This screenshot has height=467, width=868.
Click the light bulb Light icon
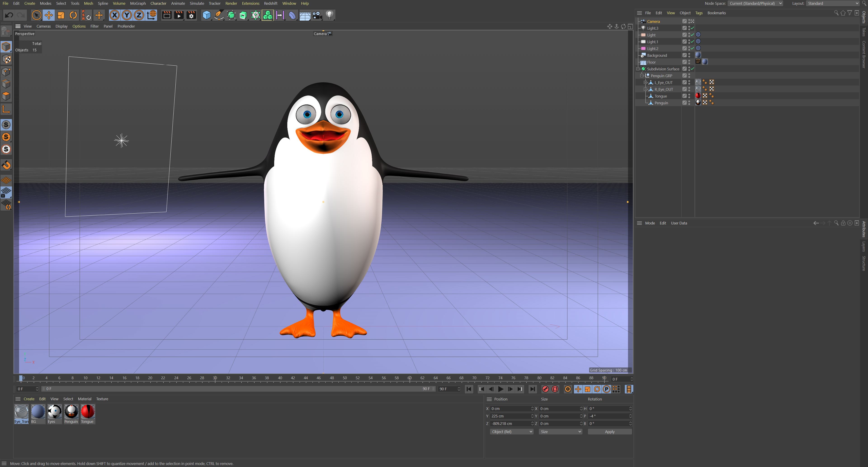[330, 15]
